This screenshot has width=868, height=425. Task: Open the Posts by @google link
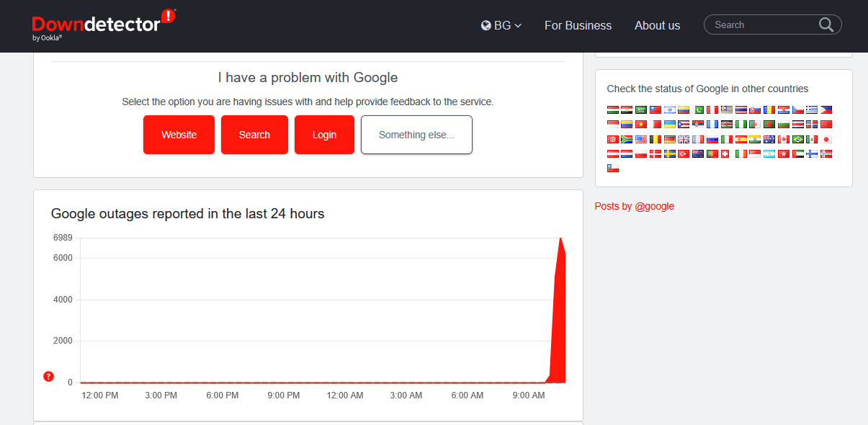click(634, 206)
